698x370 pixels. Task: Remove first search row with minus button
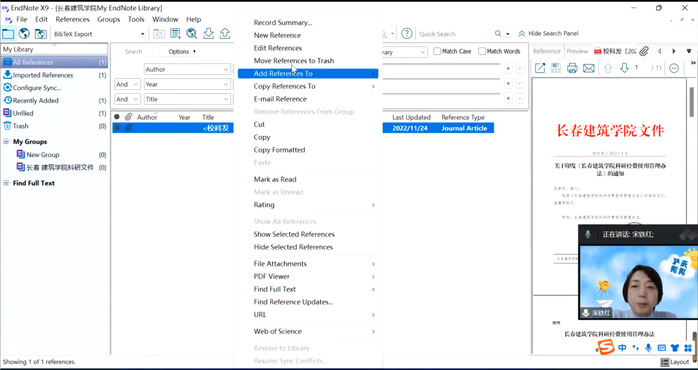click(520, 69)
